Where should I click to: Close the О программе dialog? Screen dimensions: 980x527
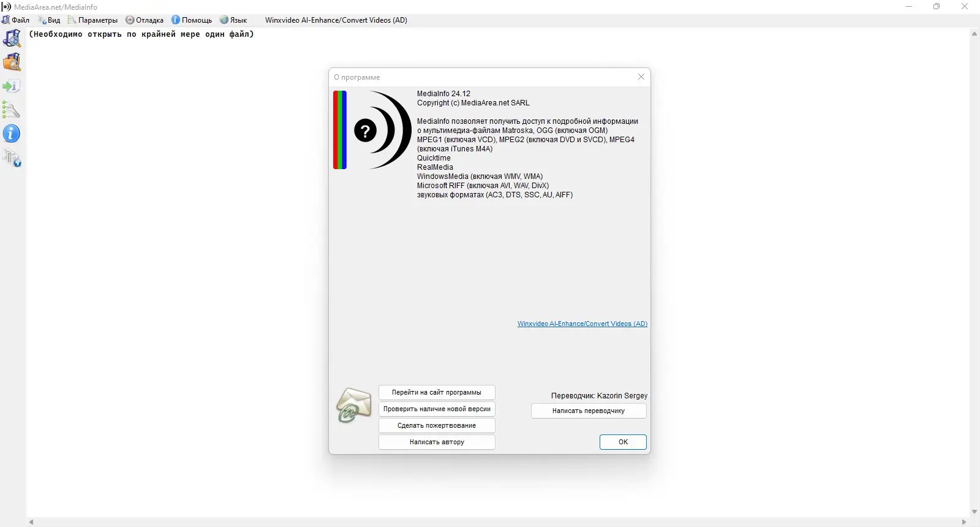641,77
